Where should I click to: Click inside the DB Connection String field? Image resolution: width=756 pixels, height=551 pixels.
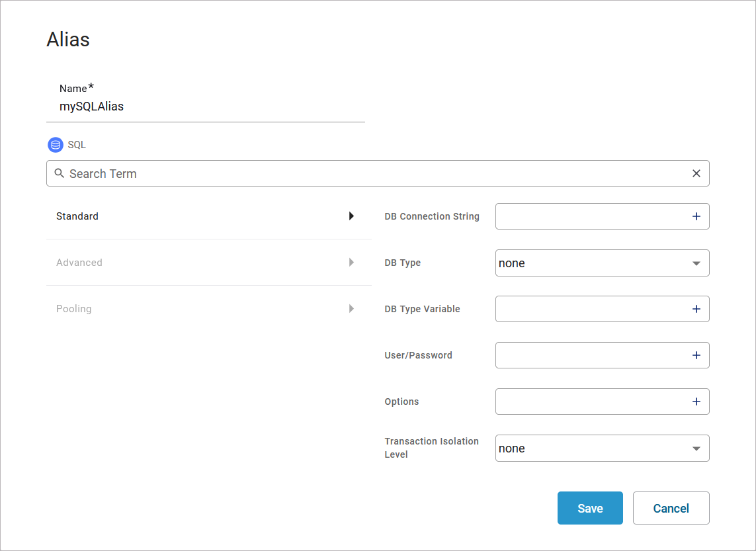pyautogui.click(x=589, y=216)
